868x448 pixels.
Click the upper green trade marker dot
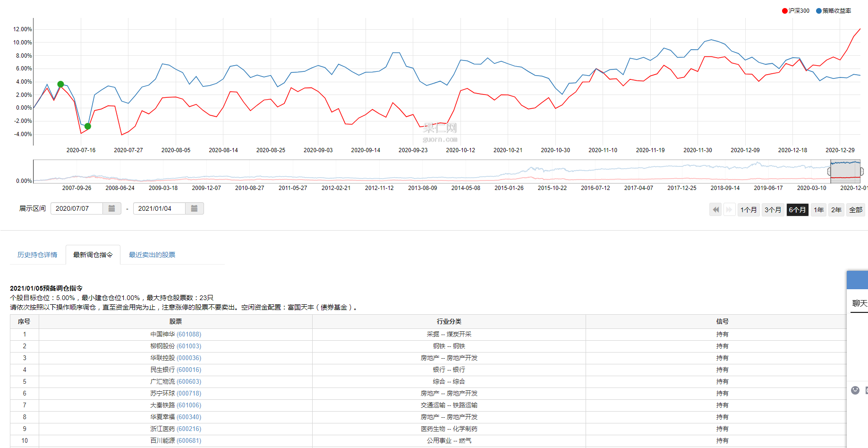[x=60, y=84]
